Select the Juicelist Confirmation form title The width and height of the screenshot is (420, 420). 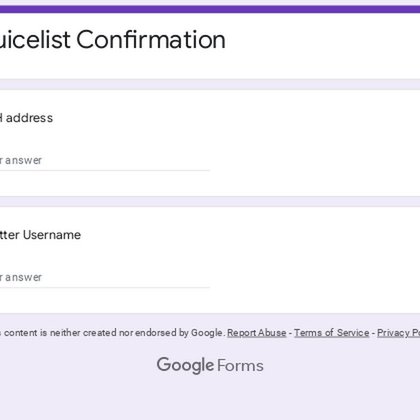pos(113,40)
